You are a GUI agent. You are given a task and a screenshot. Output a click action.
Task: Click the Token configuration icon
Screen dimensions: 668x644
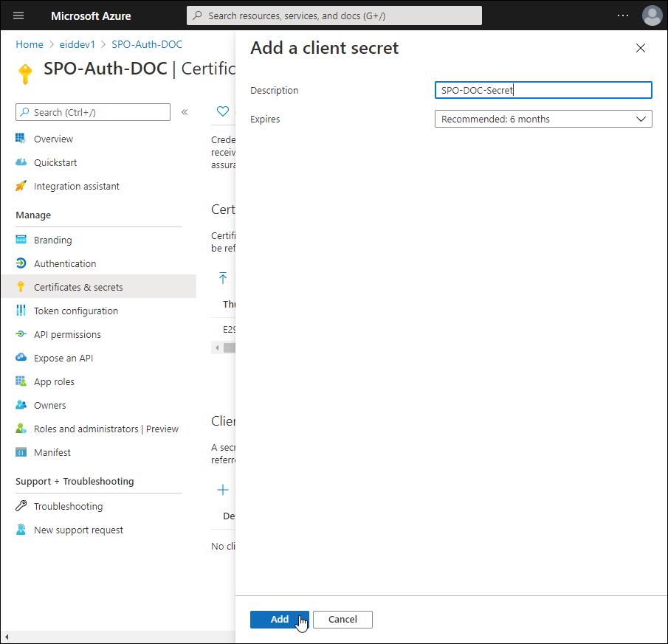(x=21, y=311)
